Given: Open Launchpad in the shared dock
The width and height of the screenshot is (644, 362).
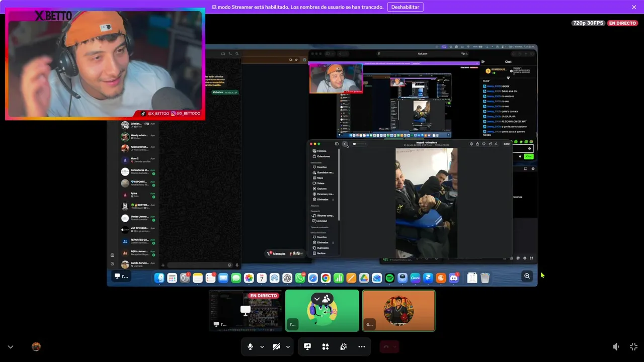Looking at the screenshot, I should pyautogui.click(x=172, y=278).
